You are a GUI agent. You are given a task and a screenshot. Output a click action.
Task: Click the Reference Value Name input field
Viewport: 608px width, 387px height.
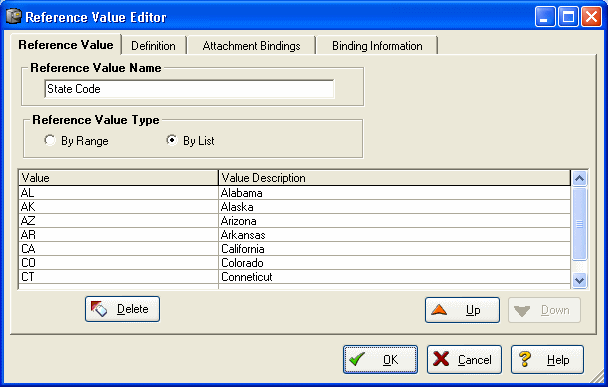[189, 89]
